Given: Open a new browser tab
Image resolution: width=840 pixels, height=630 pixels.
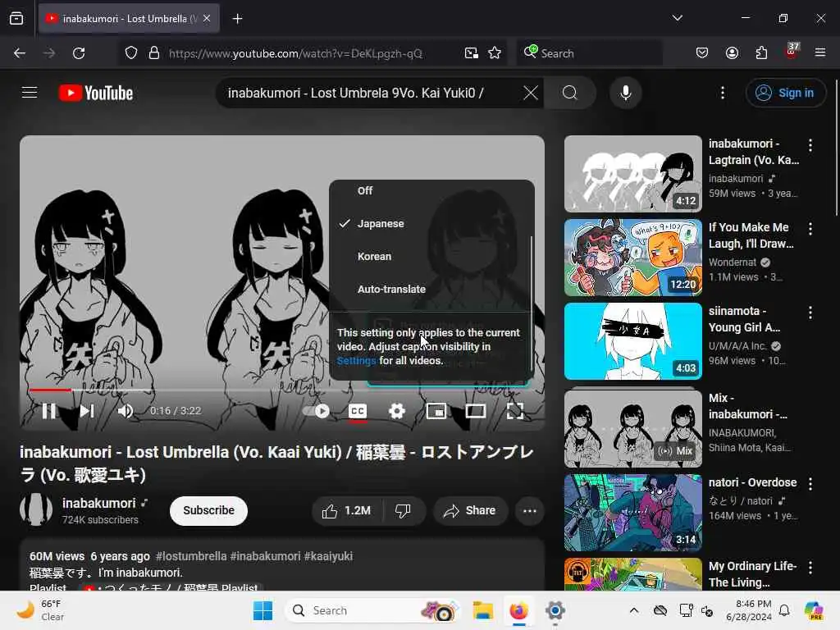Looking at the screenshot, I should [237, 19].
